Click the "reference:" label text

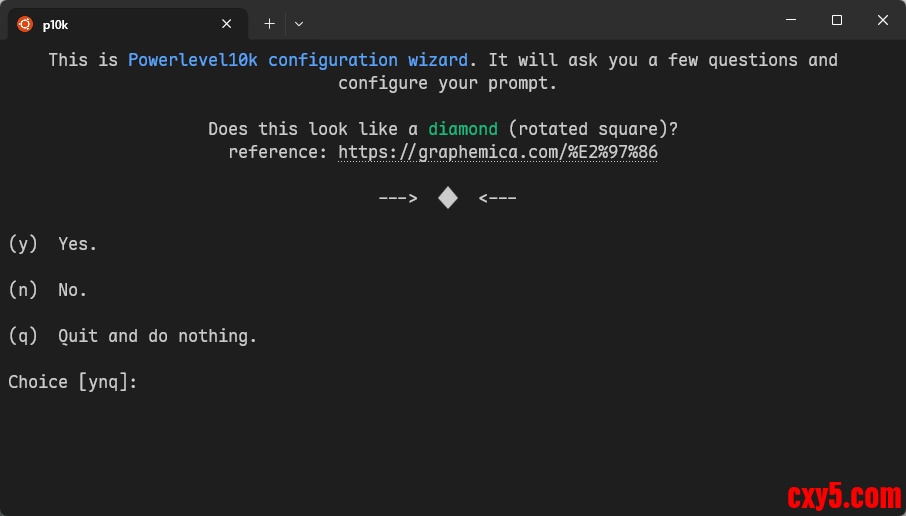278,152
